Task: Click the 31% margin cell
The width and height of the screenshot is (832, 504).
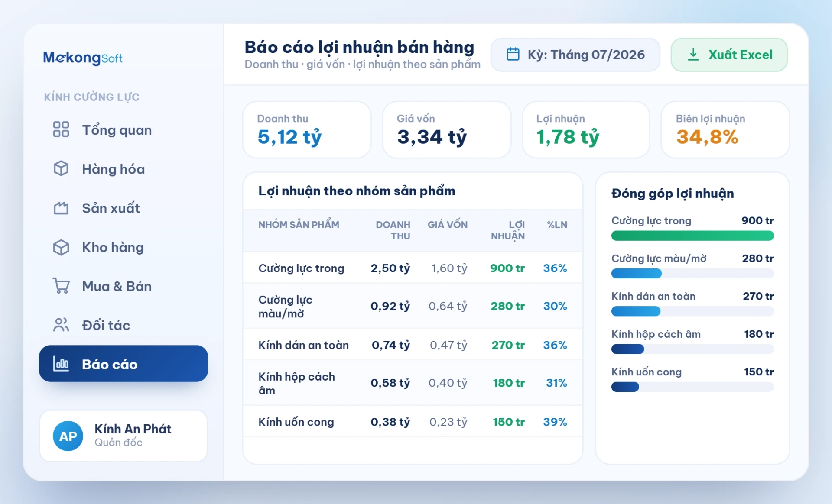Action: click(556, 383)
